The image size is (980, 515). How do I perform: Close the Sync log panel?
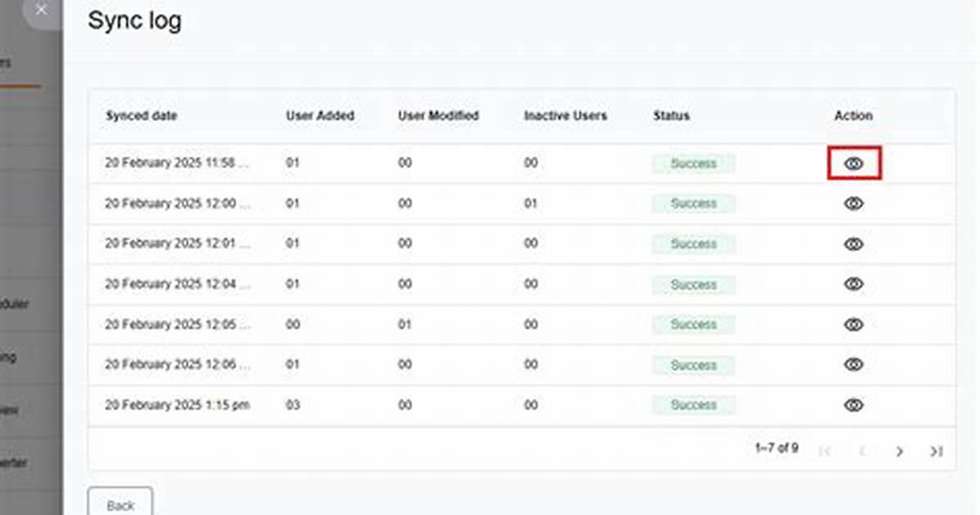tap(41, 10)
